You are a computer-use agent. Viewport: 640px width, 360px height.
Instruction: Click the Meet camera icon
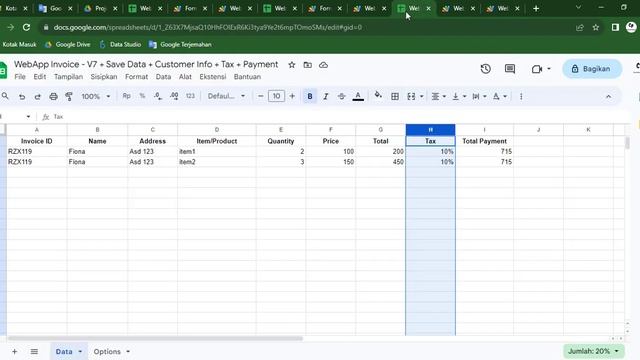point(537,69)
